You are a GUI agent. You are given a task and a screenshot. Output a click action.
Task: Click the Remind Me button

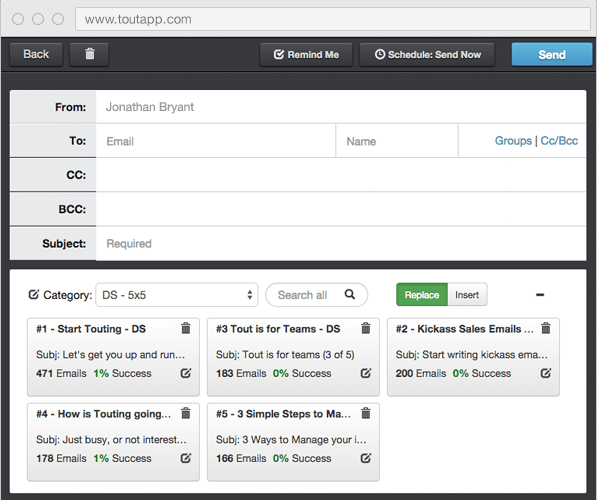[x=306, y=54]
